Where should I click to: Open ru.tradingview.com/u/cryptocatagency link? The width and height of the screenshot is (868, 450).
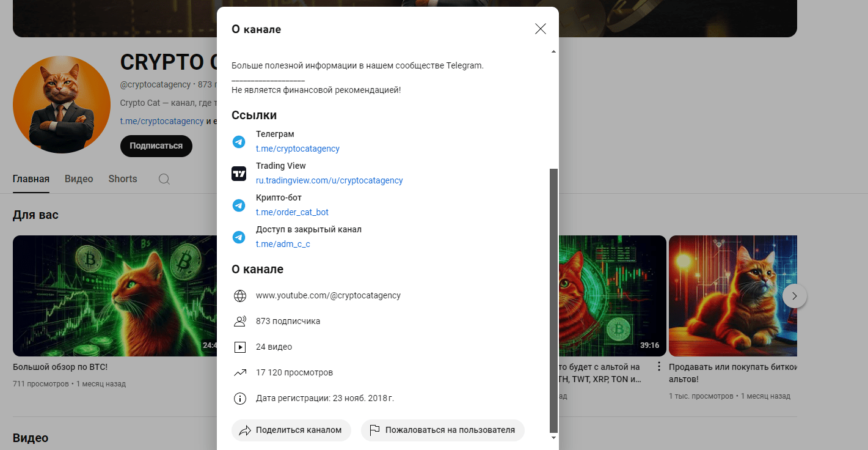point(329,180)
